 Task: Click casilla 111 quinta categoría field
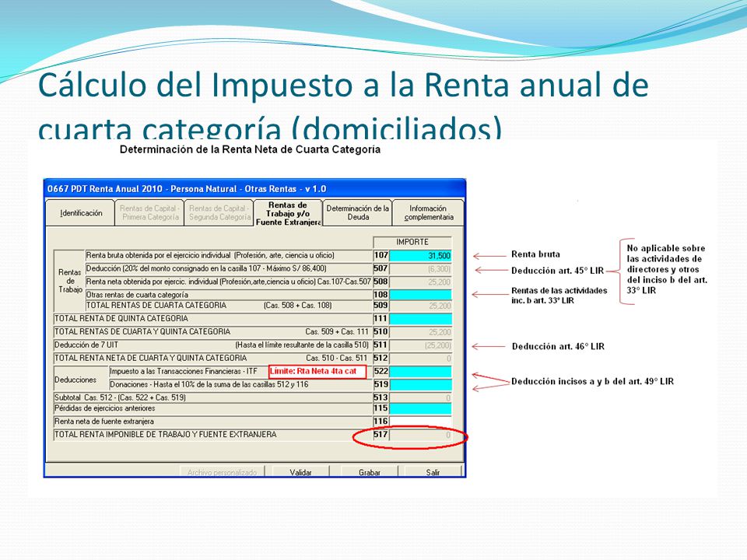420,319
